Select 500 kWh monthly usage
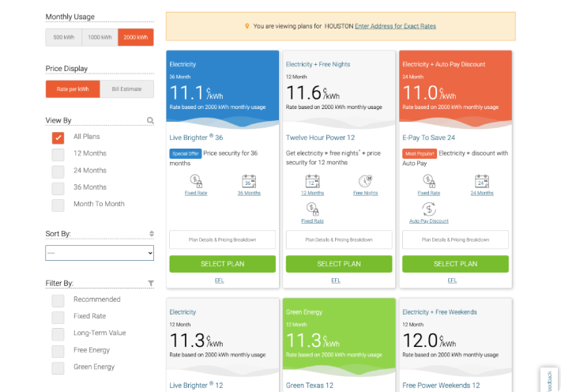The height and width of the screenshot is (392, 561). click(63, 37)
